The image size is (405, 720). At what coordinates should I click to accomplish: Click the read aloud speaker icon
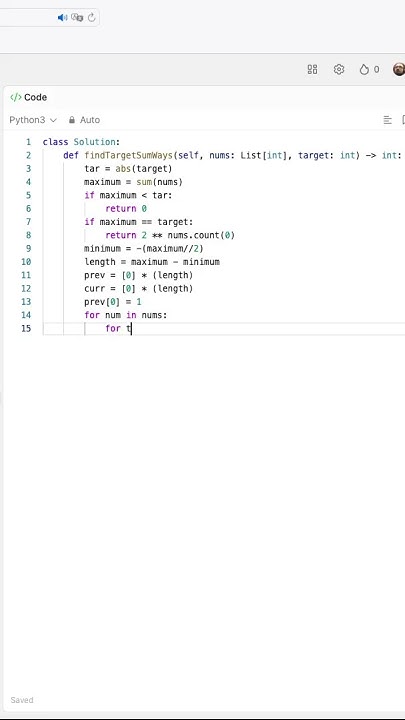click(x=62, y=17)
